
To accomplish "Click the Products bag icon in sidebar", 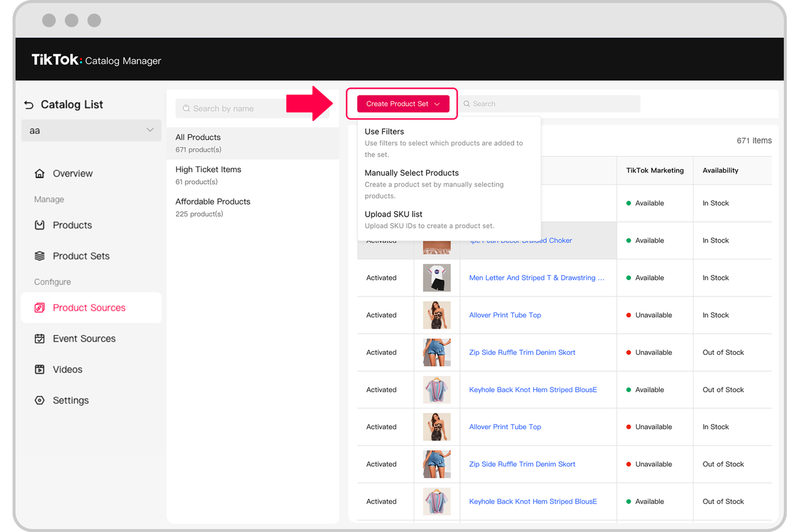I will (x=39, y=225).
